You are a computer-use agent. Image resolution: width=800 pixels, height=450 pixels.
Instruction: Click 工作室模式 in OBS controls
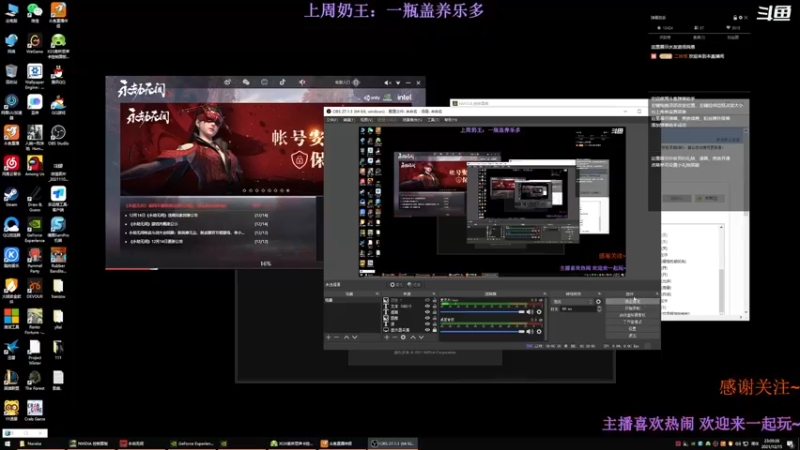633,321
